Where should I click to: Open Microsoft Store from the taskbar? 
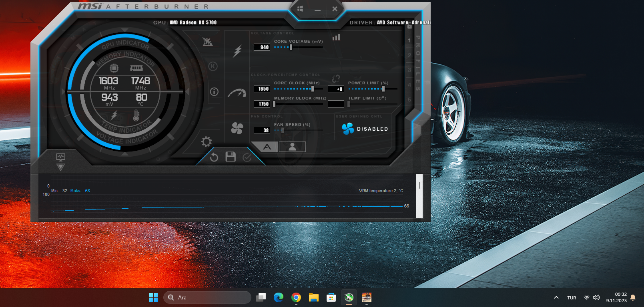pyautogui.click(x=331, y=297)
